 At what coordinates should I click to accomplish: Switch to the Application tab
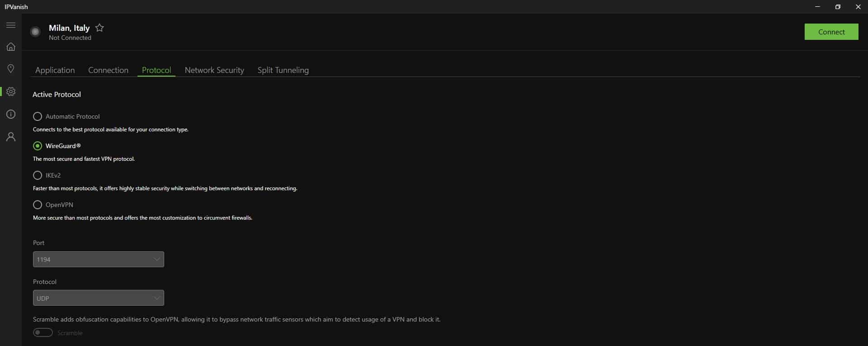point(55,70)
